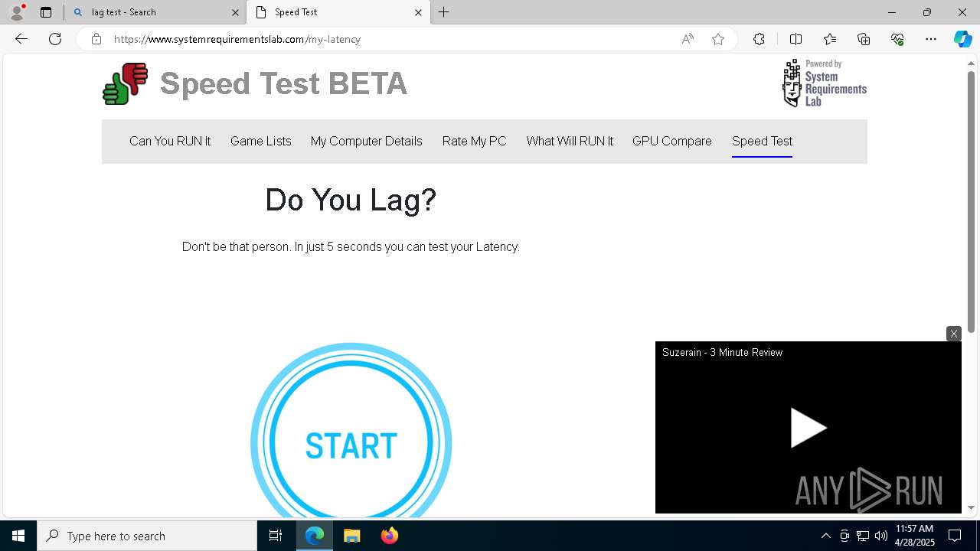Open 'Can You RUN It' menu item
The width and height of the screenshot is (980, 551).
[170, 141]
